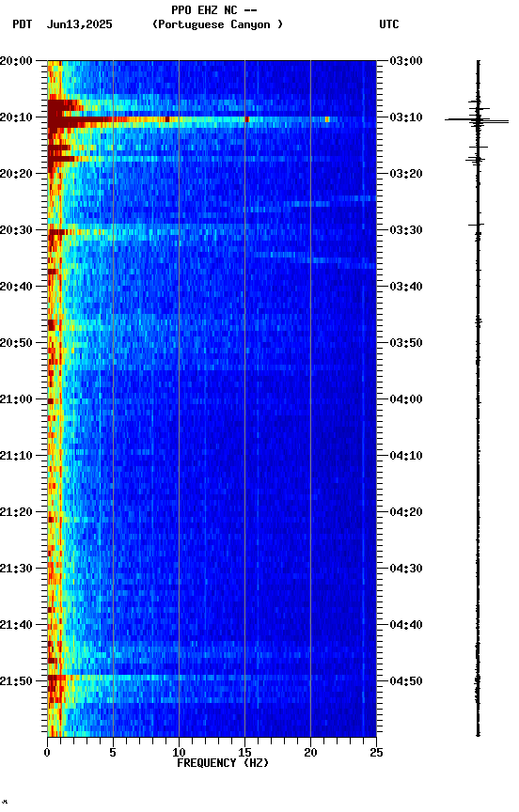This screenshot has height=812, width=519.
Task: Click the '21:50' PDT time label
Action: [x=16, y=681]
